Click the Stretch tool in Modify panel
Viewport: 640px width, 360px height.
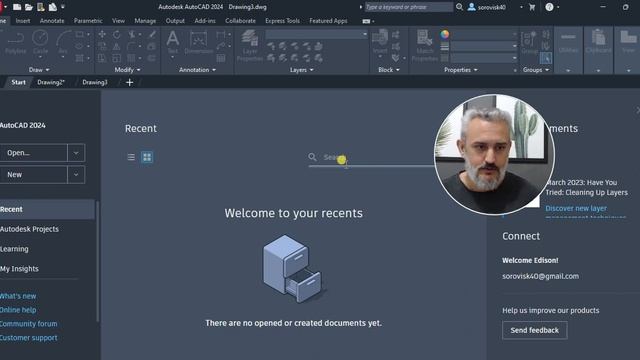(x=102, y=58)
